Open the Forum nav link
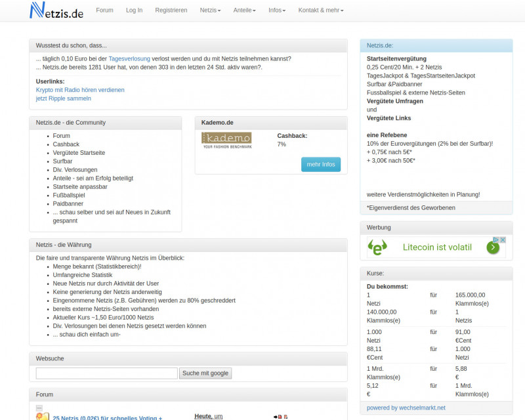The height and width of the screenshot is (420, 525). (x=104, y=10)
